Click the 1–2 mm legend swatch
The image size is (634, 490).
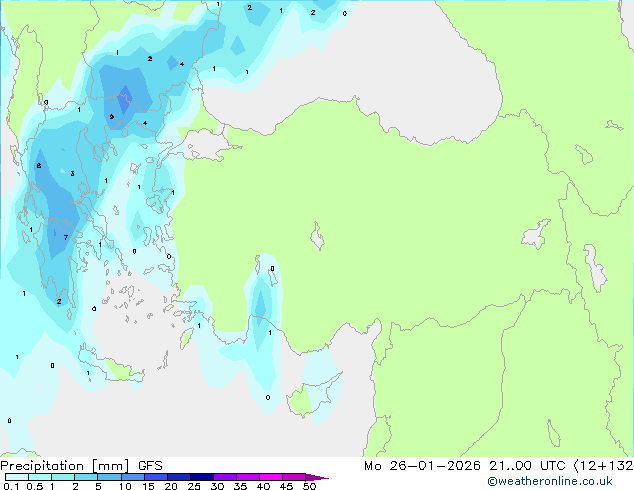(63, 477)
